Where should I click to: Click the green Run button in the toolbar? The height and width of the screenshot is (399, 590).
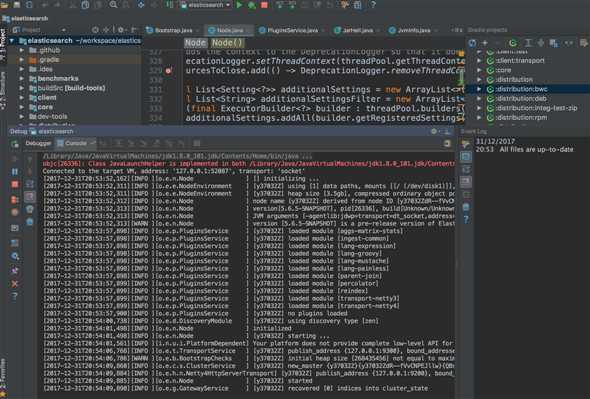(x=239, y=5)
